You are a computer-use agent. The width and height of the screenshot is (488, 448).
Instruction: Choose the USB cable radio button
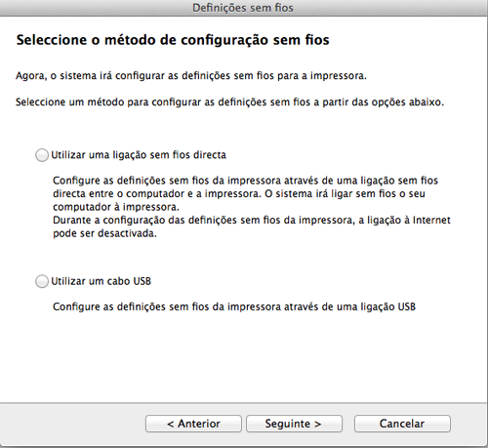(42, 281)
